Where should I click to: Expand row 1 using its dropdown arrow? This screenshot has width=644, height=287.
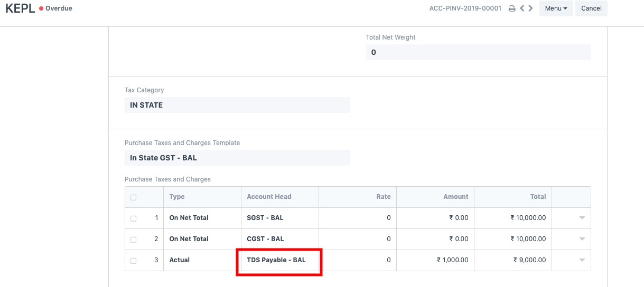point(582,218)
